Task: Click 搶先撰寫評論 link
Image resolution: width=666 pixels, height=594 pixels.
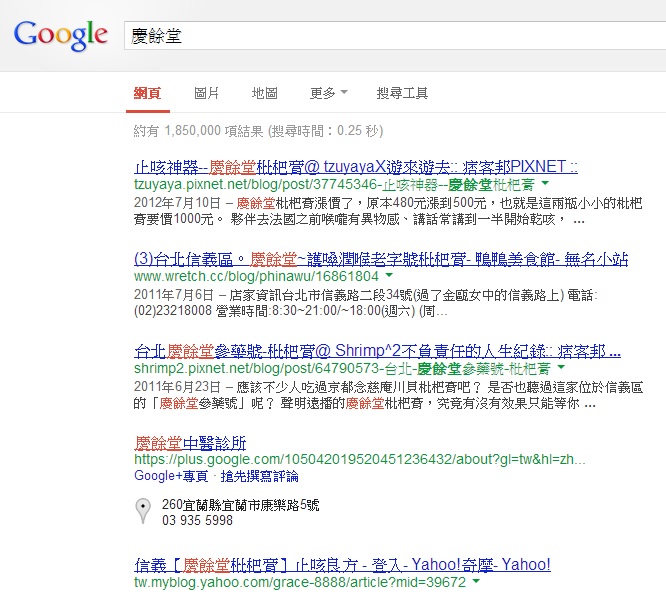Action: click(x=260, y=476)
